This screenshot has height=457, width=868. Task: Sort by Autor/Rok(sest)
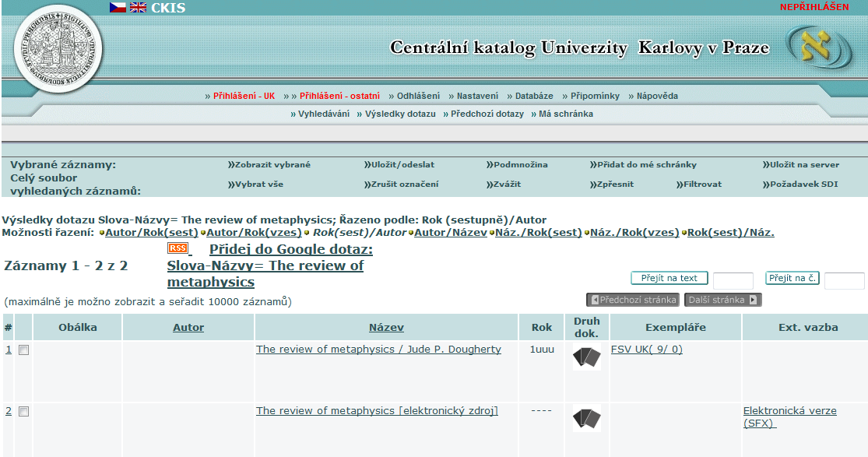click(152, 233)
